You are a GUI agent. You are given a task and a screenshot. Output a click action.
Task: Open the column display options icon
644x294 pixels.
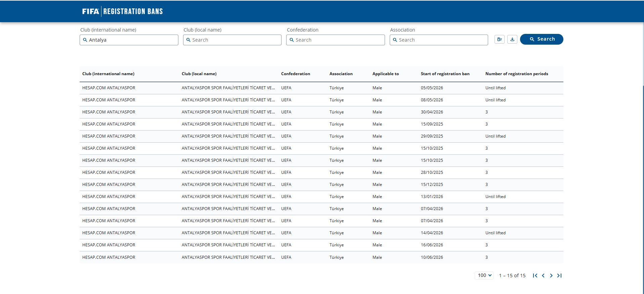point(500,39)
